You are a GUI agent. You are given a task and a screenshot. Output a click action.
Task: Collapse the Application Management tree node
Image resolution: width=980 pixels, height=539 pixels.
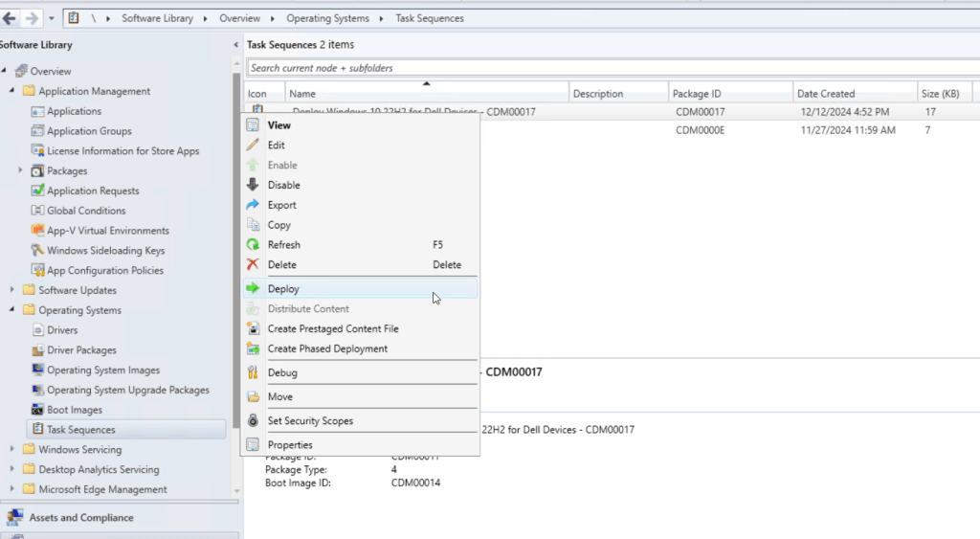tap(12, 91)
